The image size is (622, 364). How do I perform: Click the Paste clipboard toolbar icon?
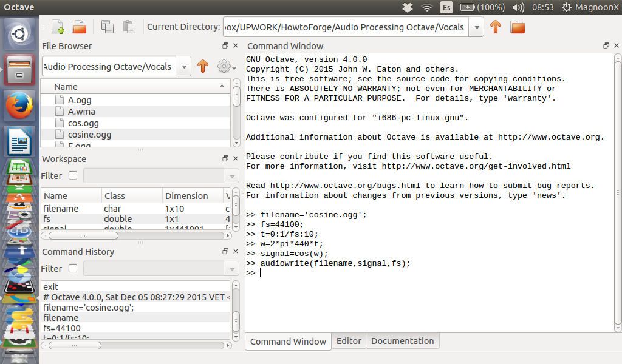[x=129, y=27]
